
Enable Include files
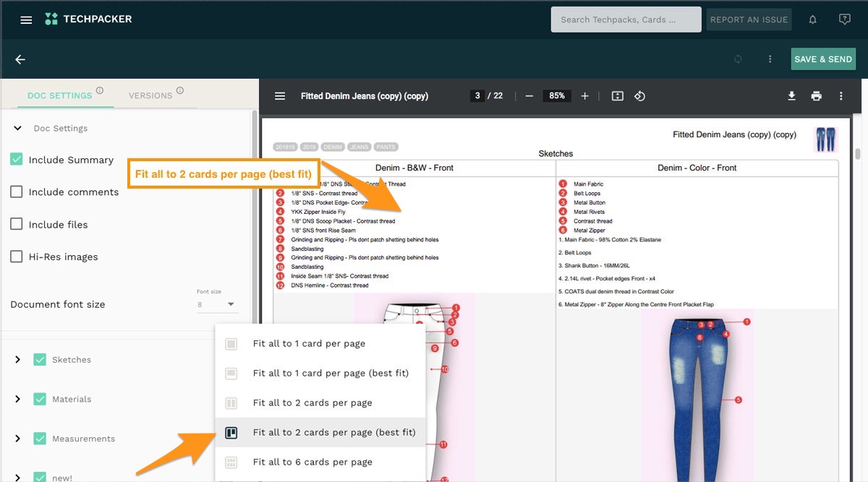pyautogui.click(x=17, y=225)
